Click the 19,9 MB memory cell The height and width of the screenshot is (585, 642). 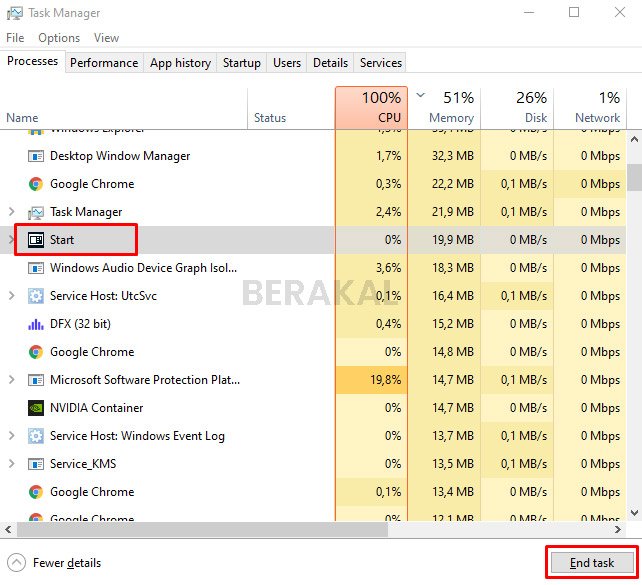click(x=444, y=240)
